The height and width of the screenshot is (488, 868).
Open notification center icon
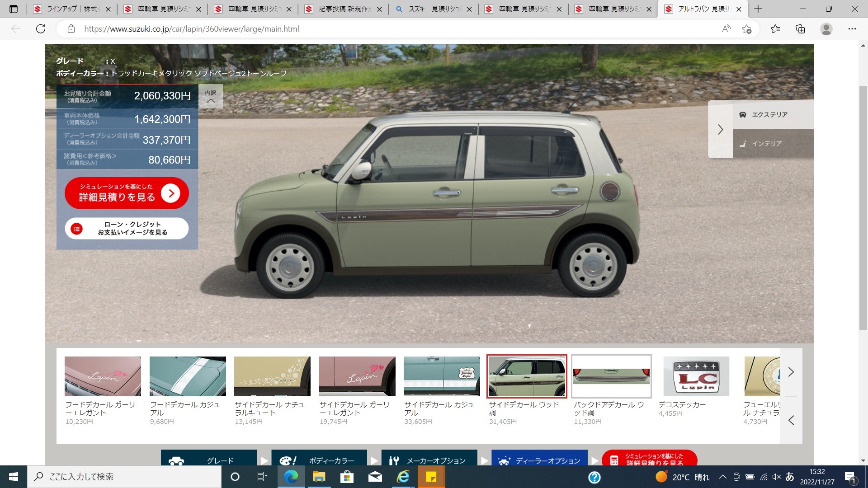[850, 477]
